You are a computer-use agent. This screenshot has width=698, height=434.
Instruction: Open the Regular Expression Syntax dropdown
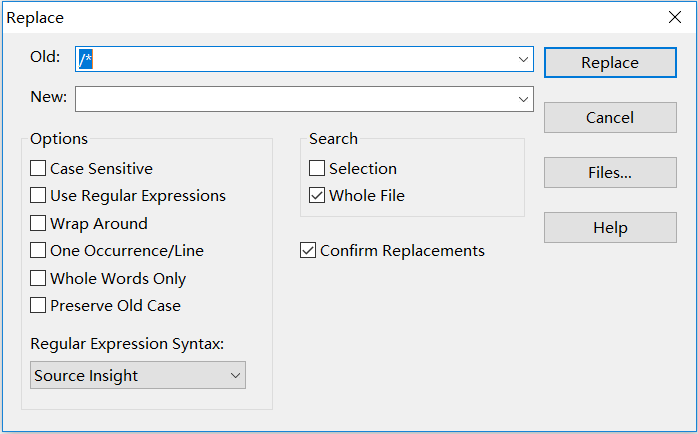138,376
